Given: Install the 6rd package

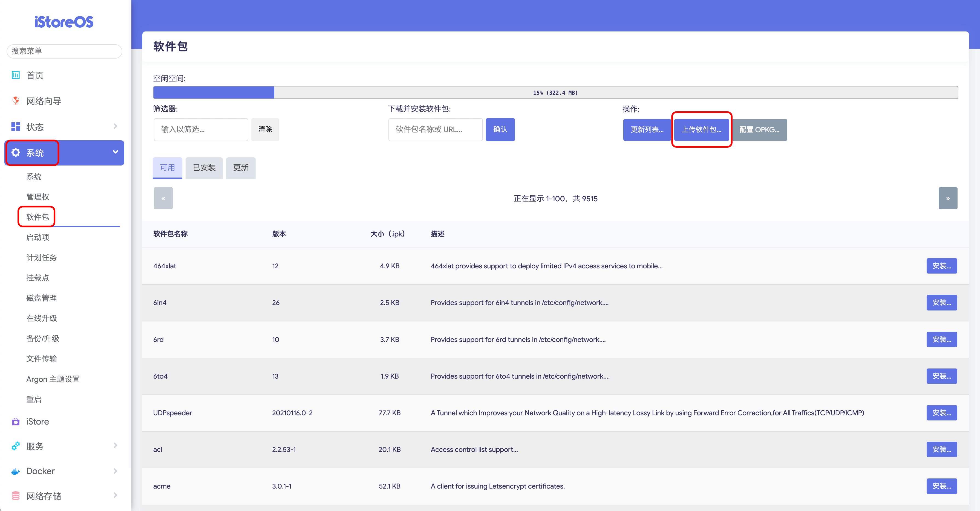Looking at the screenshot, I should 942,339.
